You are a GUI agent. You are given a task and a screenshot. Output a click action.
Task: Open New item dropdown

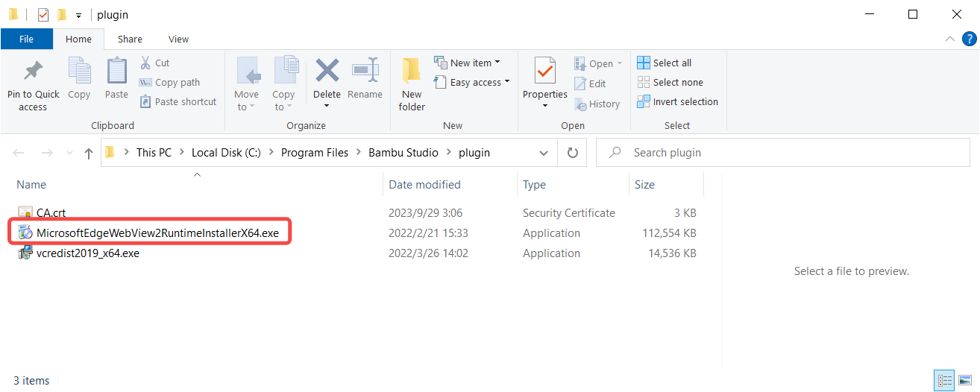click(x=466, y=63)
